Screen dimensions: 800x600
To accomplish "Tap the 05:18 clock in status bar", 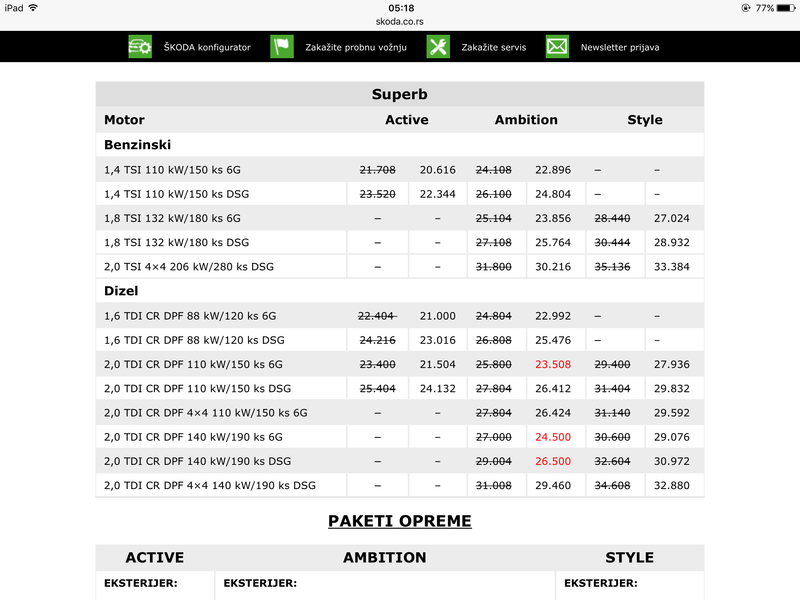I will pos(401,8).
